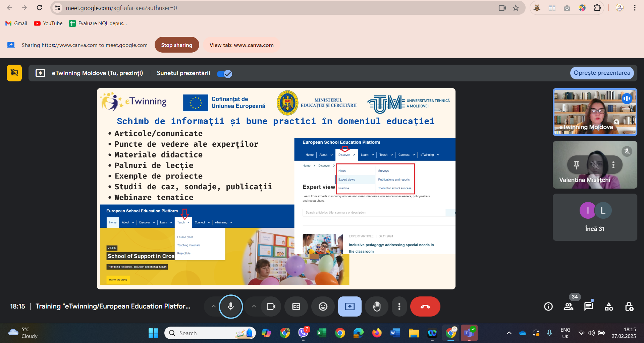
Task: Toggle presentation sound switch
Action: [x=224, y=74]
